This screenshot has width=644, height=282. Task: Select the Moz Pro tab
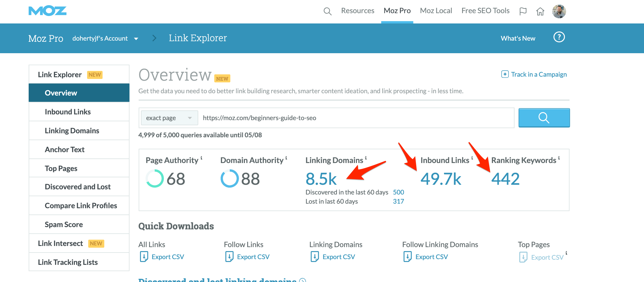397,11
